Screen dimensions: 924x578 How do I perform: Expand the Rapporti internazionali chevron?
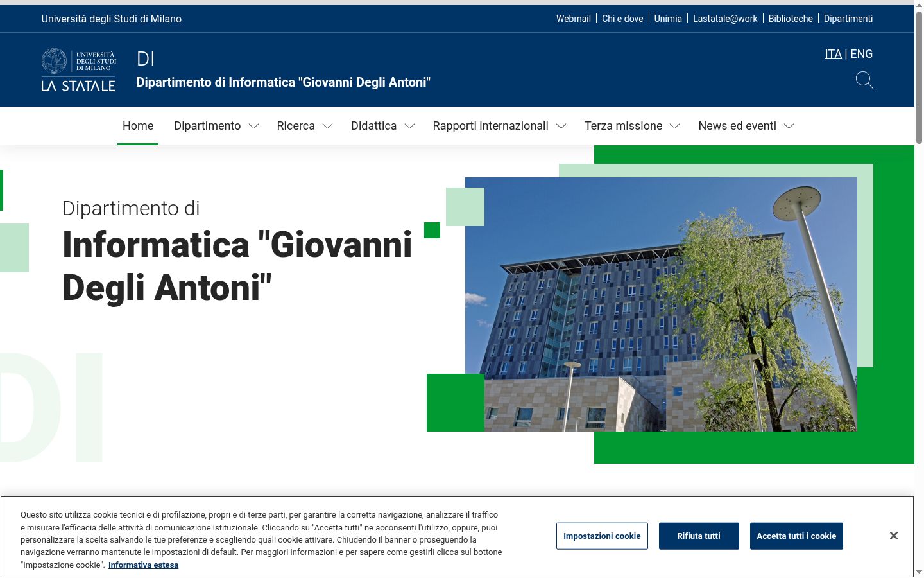point(561,126)
